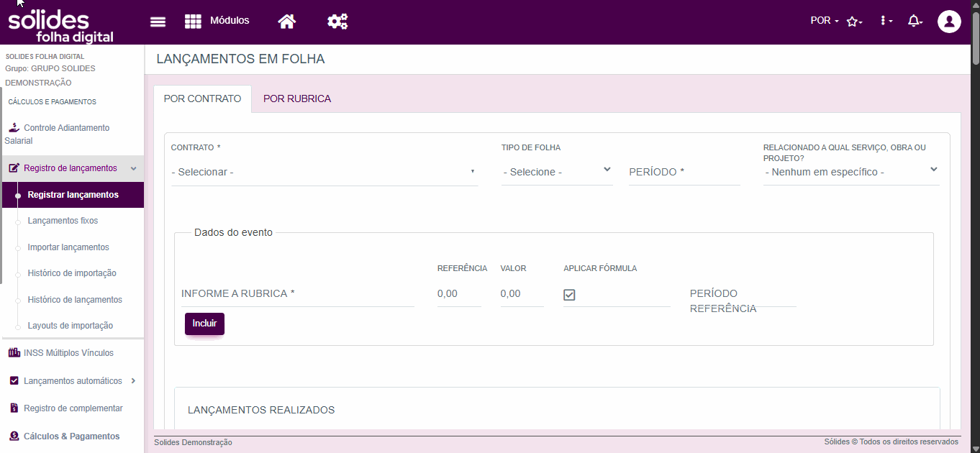Image resolution: width=980 pixels, height=453 pixels.
Task: Collapse Registro de lançamentos chevron
Action: pos(133,168)
